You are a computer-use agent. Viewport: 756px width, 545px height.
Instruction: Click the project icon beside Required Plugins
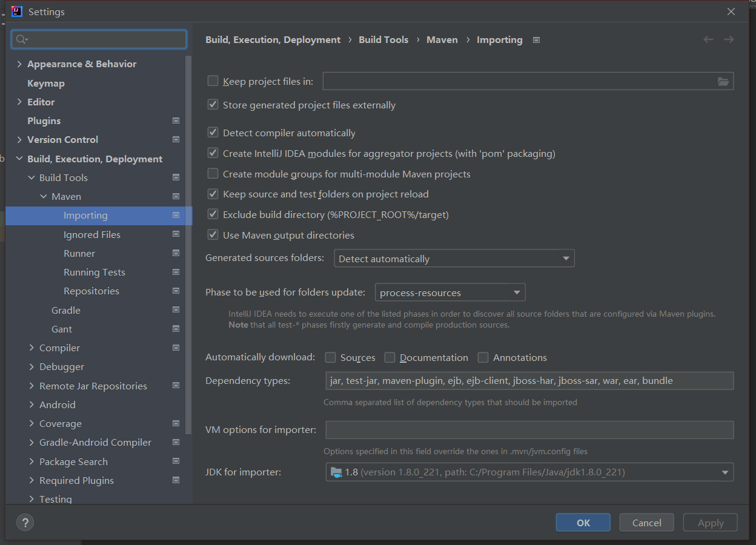click(x=176, y=480)
